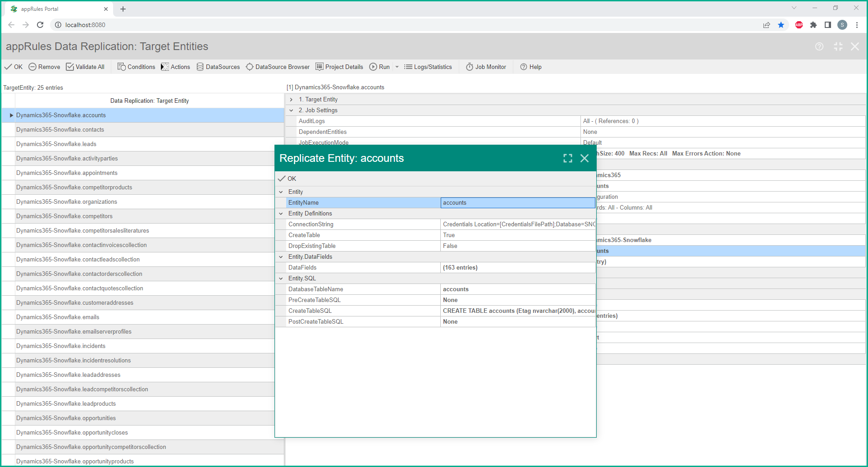Bookmark this page with the star icon
The height and width of the screenshot is (467, 868).
coord(781,25)
